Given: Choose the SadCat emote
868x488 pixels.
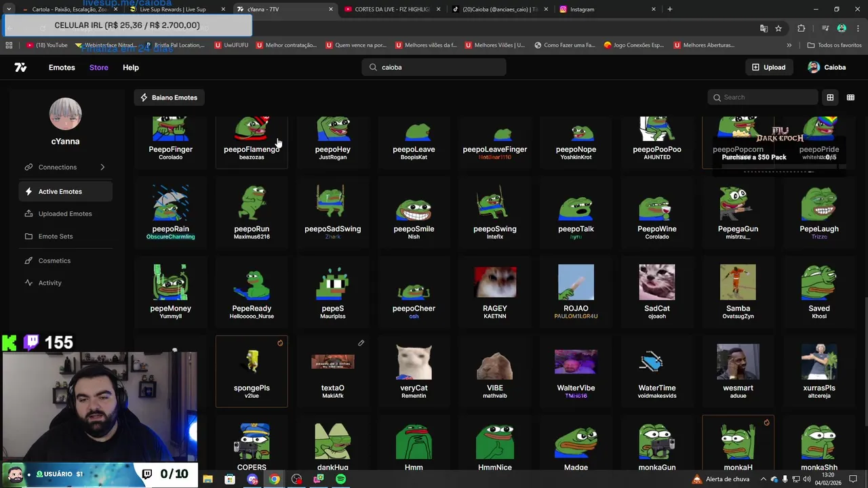Looking at the screenshot, I should tap(657, 291).
